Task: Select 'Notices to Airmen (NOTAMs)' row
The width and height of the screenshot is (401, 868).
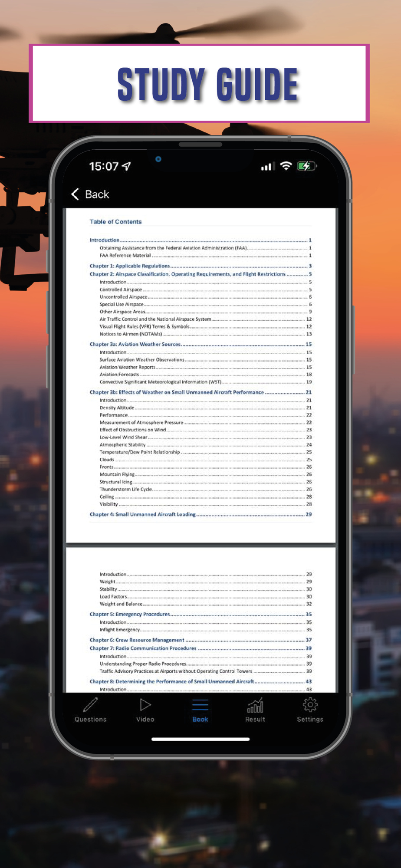Action: (x=206, y=334)
